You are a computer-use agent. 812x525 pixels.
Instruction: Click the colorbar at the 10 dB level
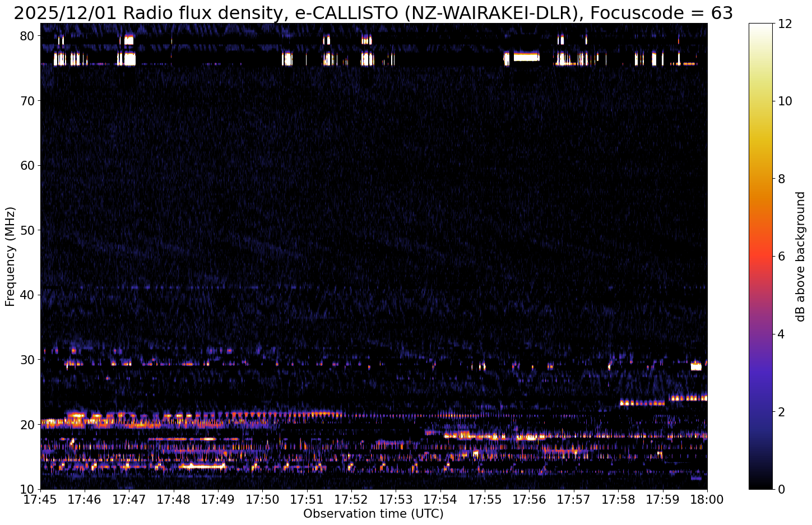[760, 101]
